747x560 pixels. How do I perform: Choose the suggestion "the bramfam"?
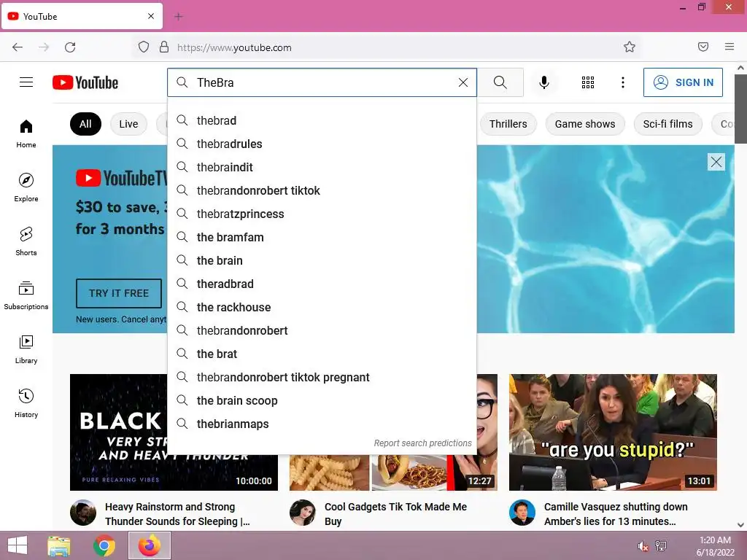[x=322, y=237]
